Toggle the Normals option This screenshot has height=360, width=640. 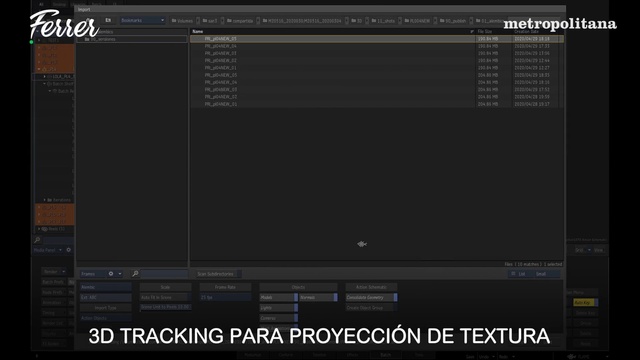318,298
